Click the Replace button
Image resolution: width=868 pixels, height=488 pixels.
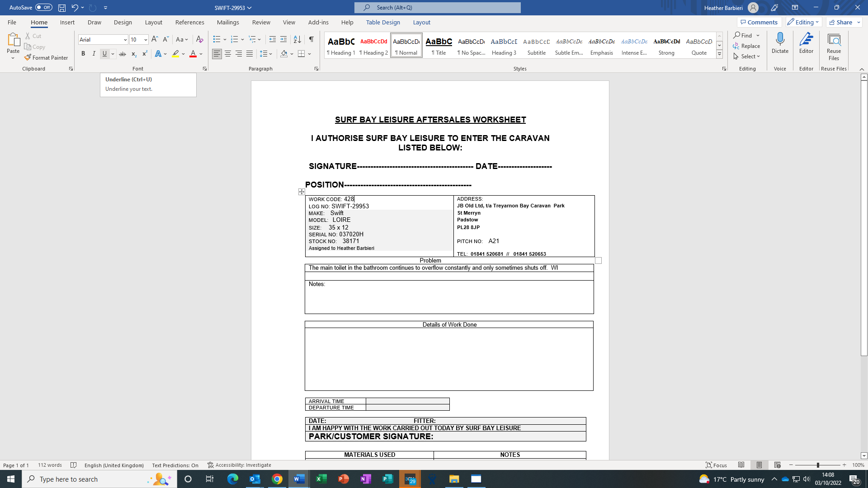pos(746,46)
